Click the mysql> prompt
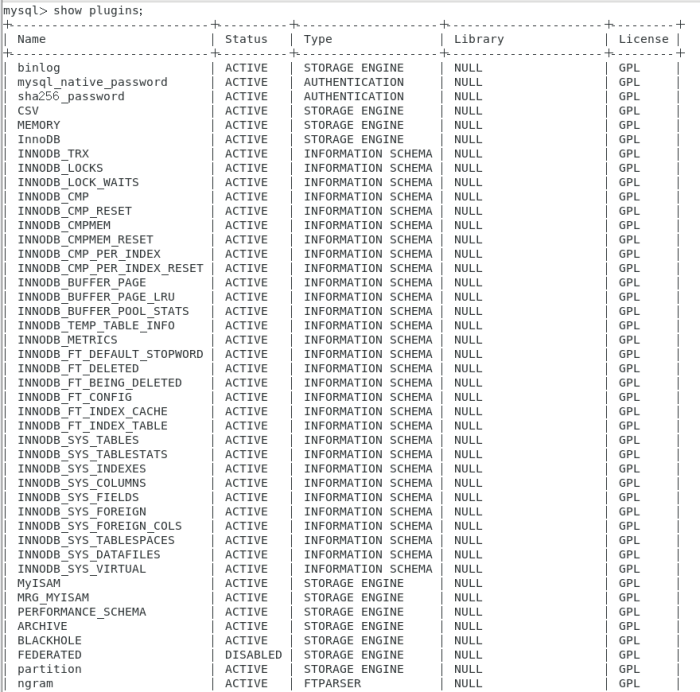 point(24,10)
